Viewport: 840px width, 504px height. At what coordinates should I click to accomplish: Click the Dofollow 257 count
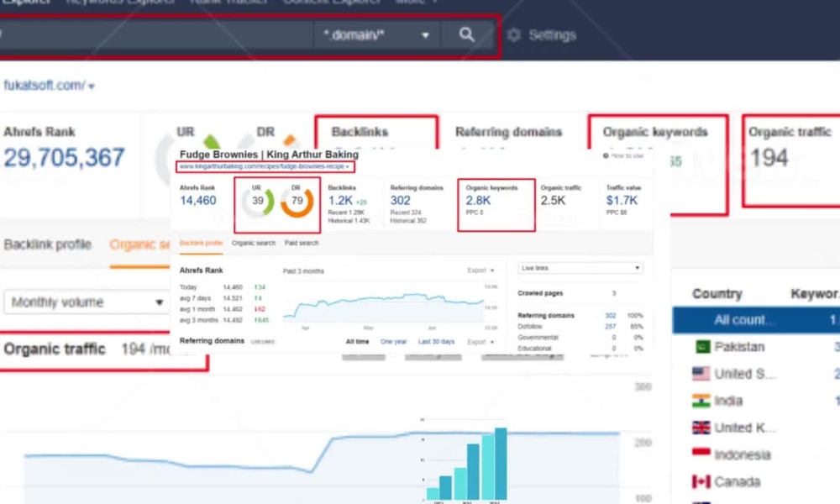(610, 326)
